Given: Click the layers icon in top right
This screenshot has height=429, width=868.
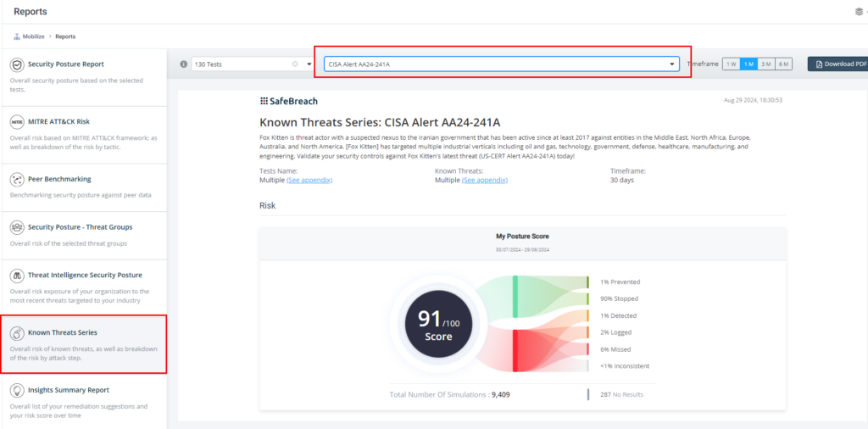Looking at the screenshot, I should click(859, 12).
